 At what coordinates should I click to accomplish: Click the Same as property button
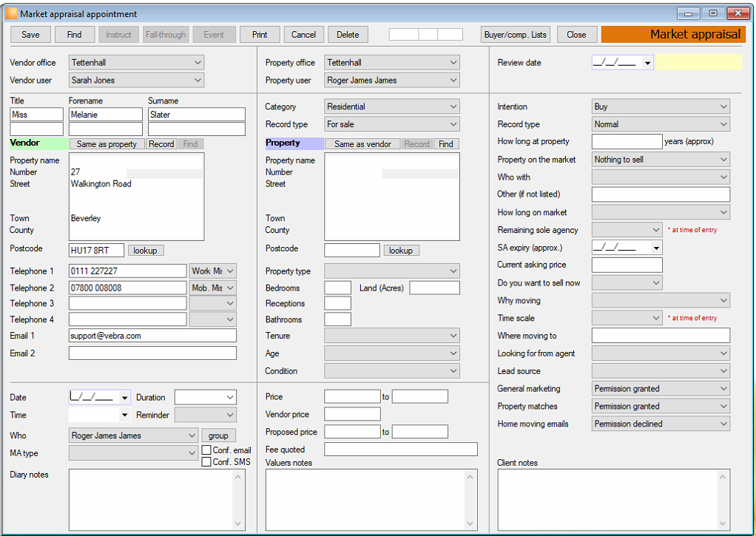click(107, 144)
